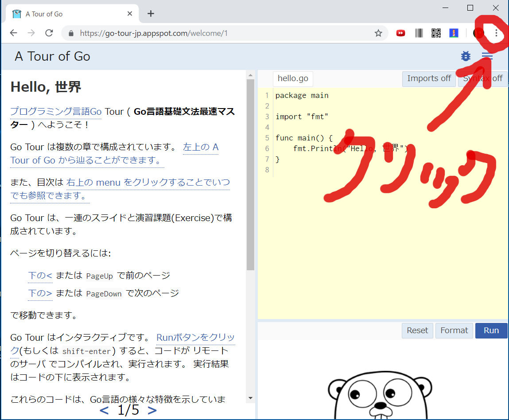Reload the page with the refresh icon
Image resolution: width=509 pixels, height=420 pixels.
click(49, 33)
